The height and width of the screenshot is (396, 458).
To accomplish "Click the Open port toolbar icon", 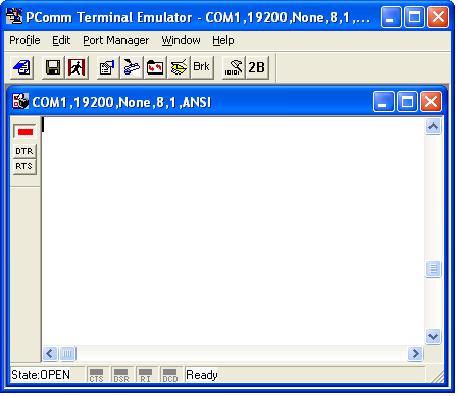I will [x=22, y=68].
